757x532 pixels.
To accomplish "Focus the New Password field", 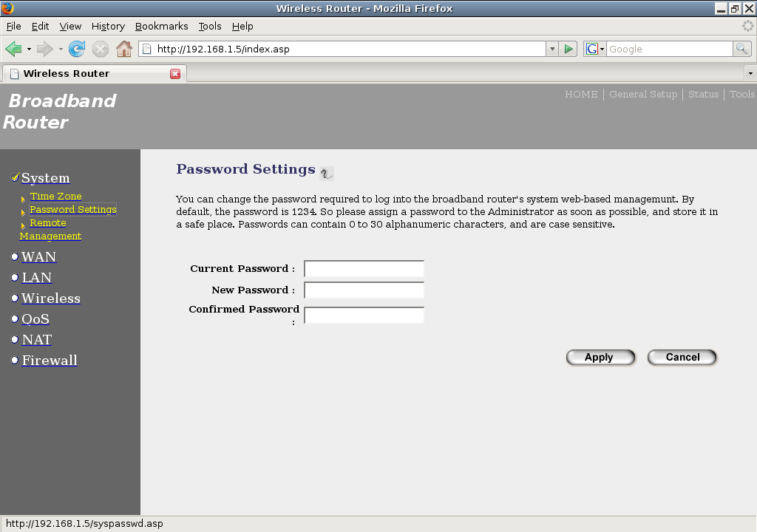I will 364,290.
